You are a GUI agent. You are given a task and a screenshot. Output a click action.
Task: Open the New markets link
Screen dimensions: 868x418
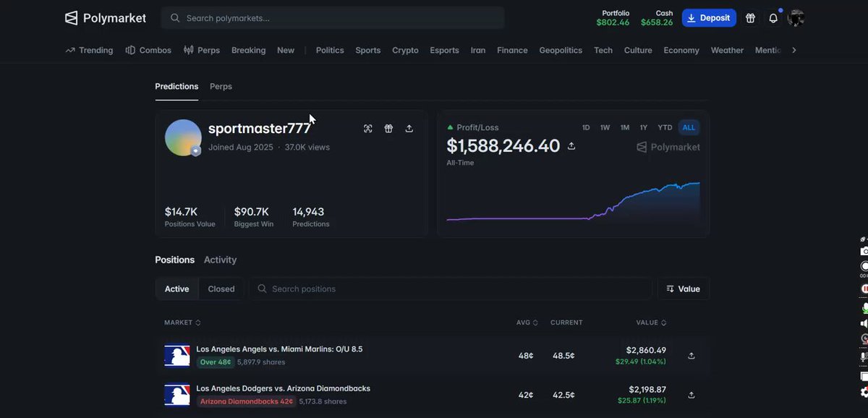pyautogui.click(x=286, y=51)
